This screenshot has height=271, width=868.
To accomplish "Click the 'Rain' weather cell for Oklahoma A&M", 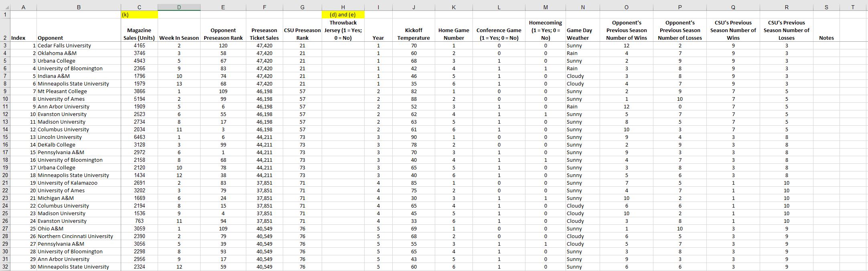I will pyautogui.click(x=583, y=53).
